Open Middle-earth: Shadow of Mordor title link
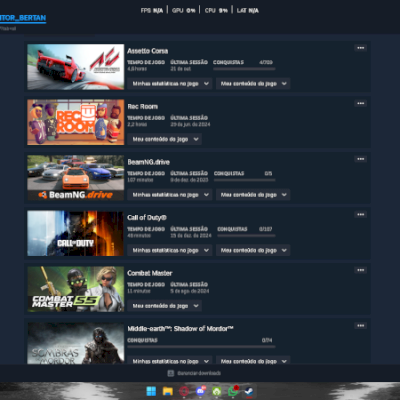This screenshot has width=400, height=400. (180, 329)
